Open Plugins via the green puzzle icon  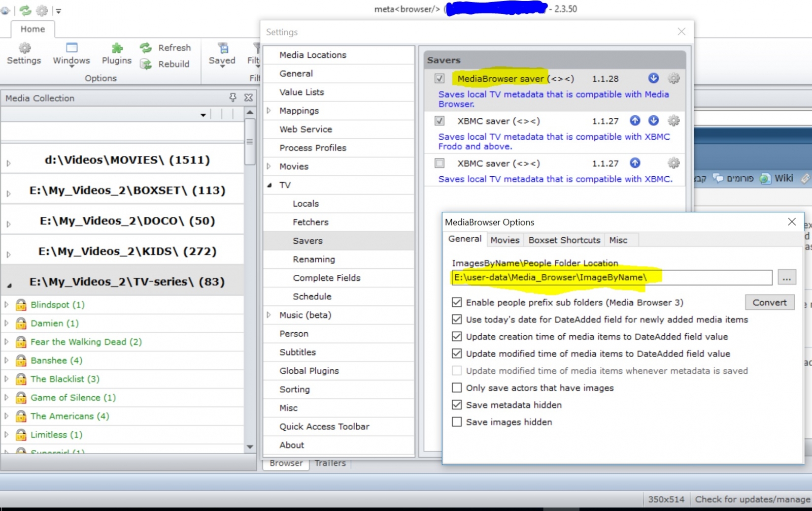coord(117,48)
